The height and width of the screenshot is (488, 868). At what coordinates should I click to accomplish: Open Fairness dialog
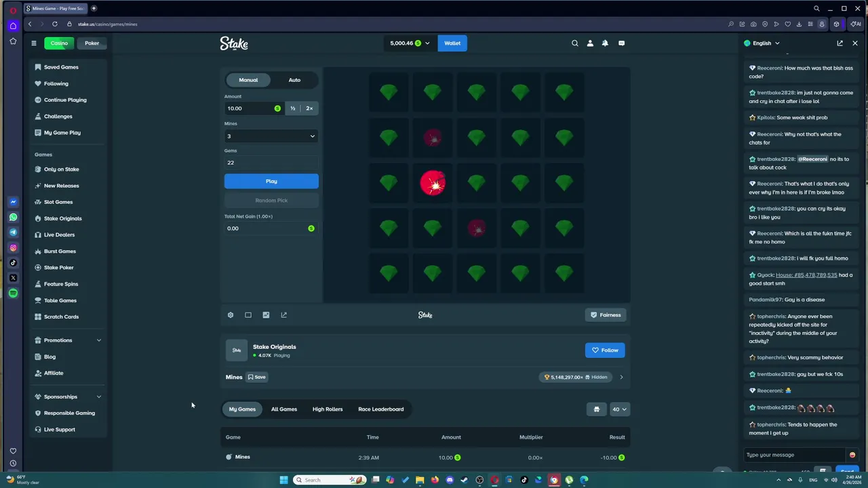[606, 315]
